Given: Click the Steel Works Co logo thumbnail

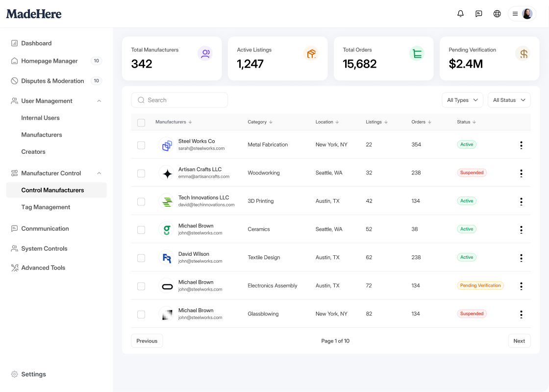Looking at the screenshot, I should (167, 145).
